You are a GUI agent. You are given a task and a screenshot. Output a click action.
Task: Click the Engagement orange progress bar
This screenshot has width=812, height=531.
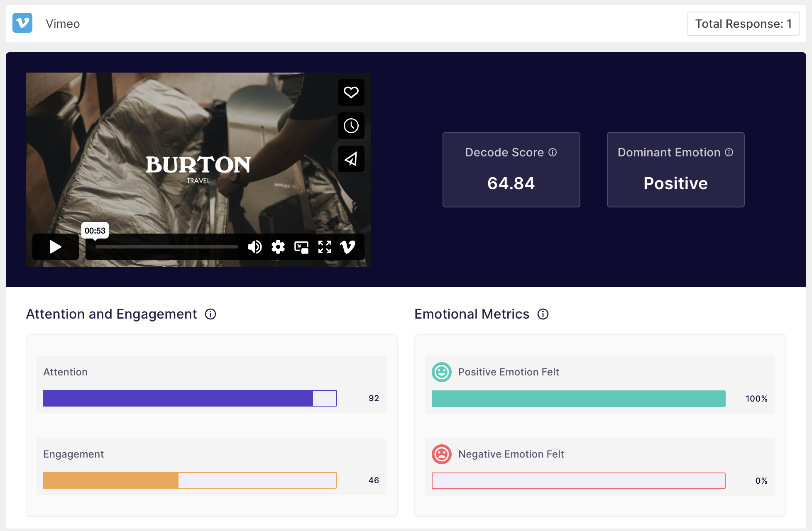point(190,480)
